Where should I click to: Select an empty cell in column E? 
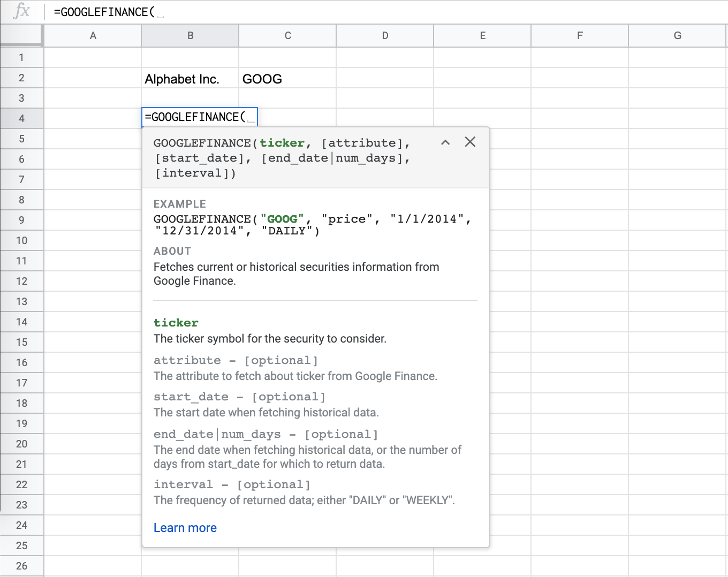[x=482, y=79]
